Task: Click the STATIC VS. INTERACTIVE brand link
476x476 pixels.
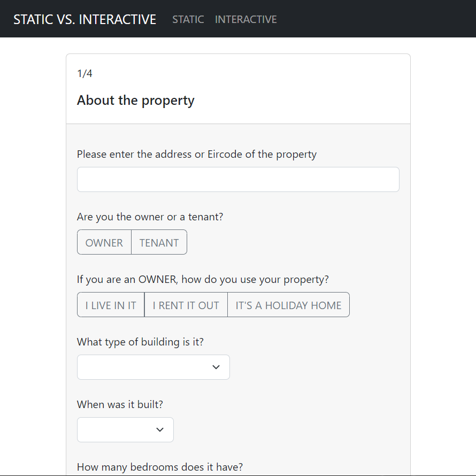Action: tap(85, 19)
